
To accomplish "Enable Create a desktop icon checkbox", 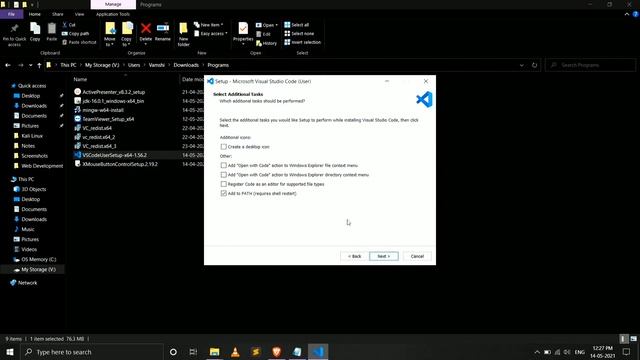I will (223, 147).
